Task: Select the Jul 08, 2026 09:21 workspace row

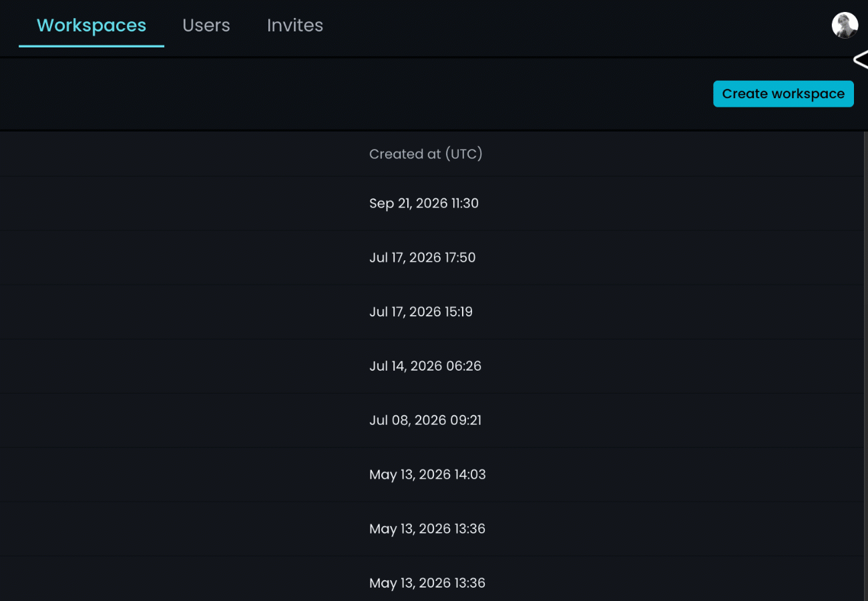Action: pos(432,420)
